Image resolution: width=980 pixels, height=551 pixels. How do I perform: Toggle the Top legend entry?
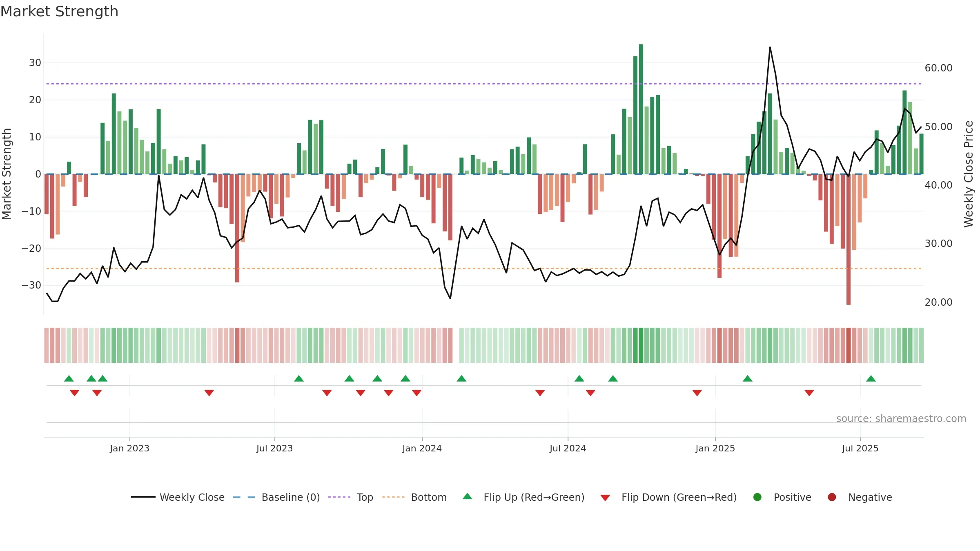coord(350,497)
